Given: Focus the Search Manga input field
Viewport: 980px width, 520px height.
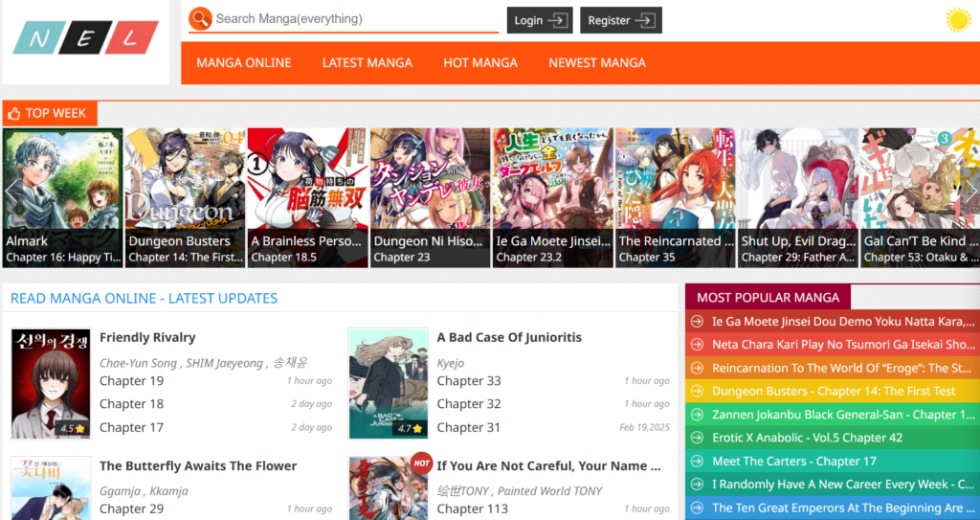Looking at the screenshot, I should [x=356, y=19].
